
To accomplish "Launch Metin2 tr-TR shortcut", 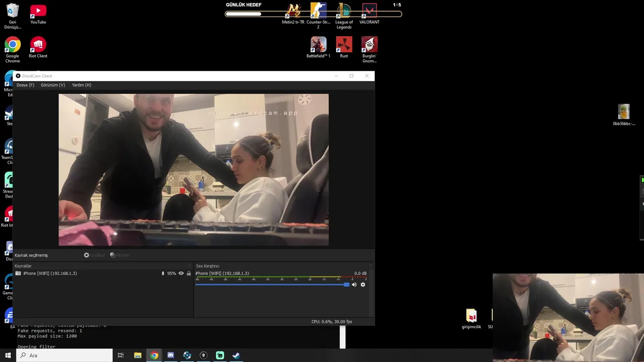I will (x=293, y=14).
